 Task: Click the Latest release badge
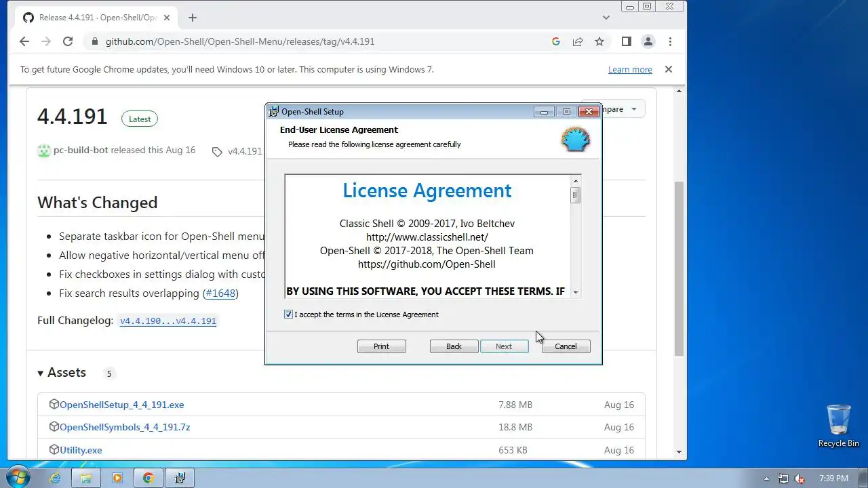click(x=140, y=119)
